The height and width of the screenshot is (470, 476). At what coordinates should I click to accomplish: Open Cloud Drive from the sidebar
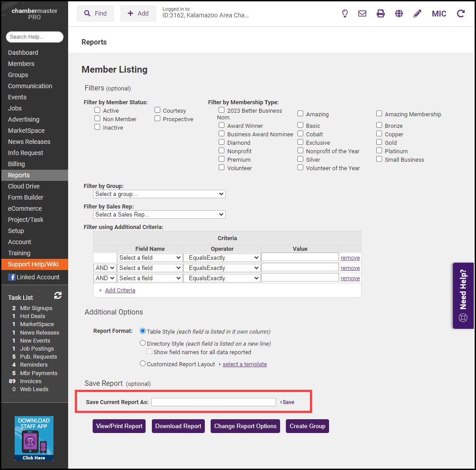[24, 186]
